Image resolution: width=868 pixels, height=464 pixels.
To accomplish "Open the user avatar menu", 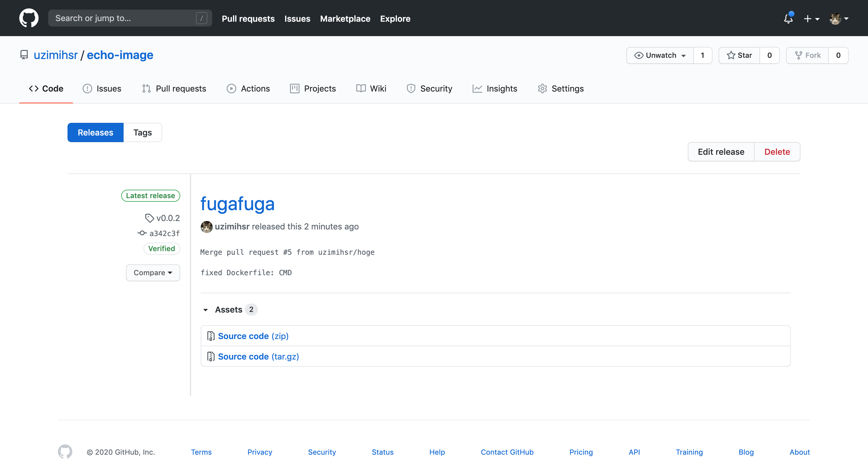I will 839,19.
